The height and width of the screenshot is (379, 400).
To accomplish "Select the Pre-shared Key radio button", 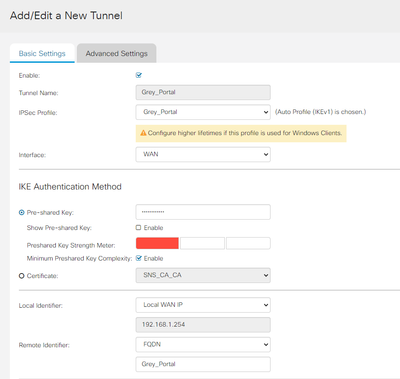I will tap(22, 212).
